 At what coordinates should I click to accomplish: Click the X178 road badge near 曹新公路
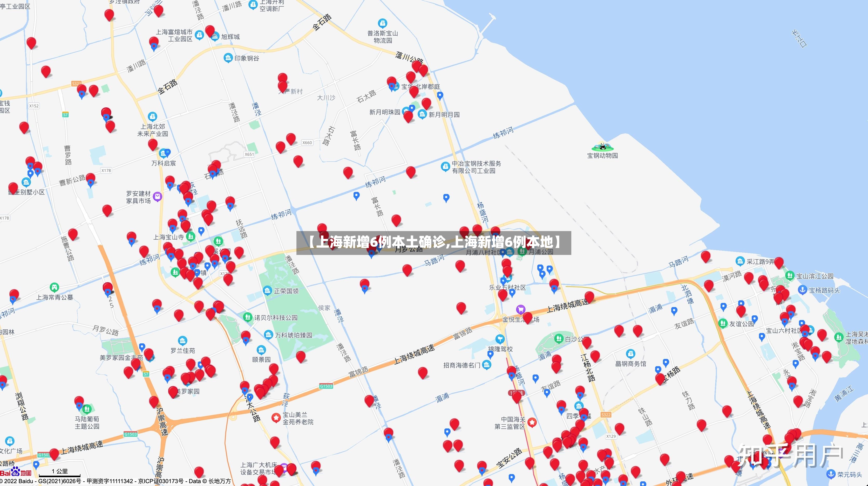coord(106,170)
